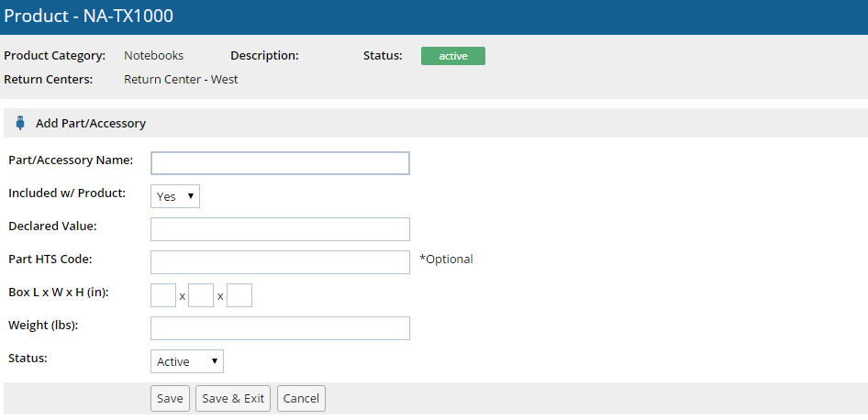Click the green active status badge
Image resolution: width=868 pixels, height=420 pixels.
[x=453, y=56]
